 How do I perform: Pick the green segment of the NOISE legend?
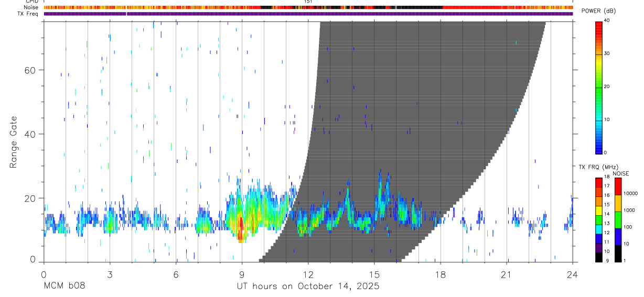point(618,220)
